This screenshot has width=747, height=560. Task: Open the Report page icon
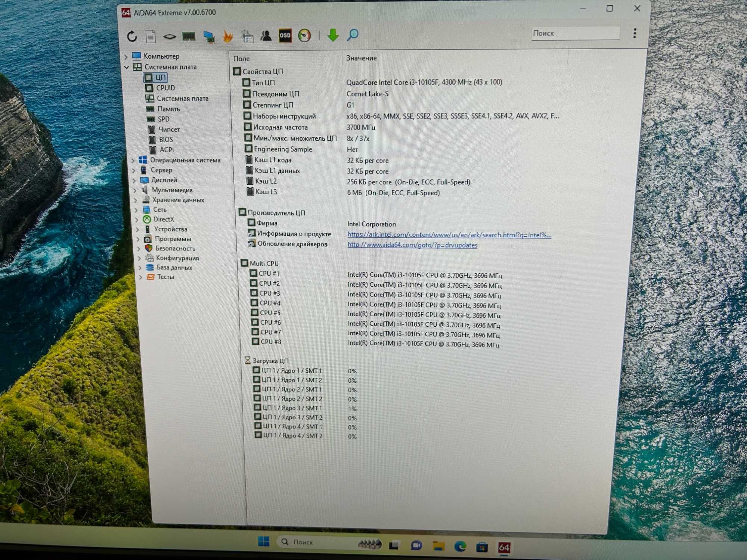click(151, 36)
